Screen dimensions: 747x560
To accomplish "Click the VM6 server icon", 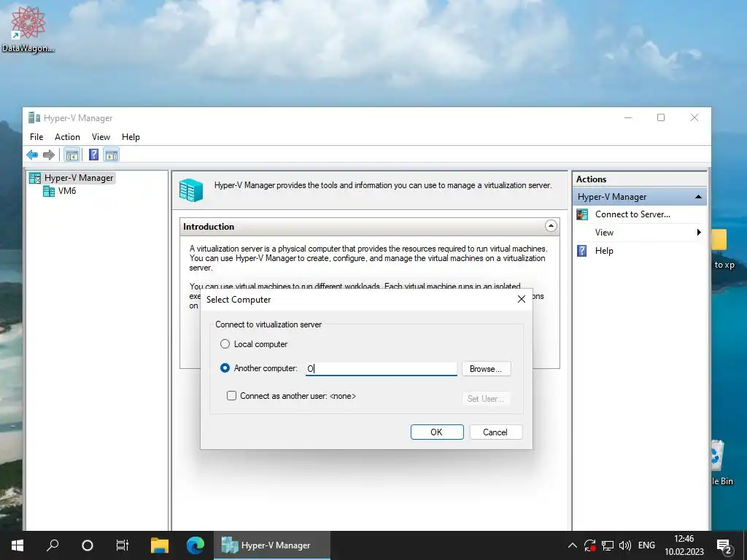I will click(x=49, y=192).
